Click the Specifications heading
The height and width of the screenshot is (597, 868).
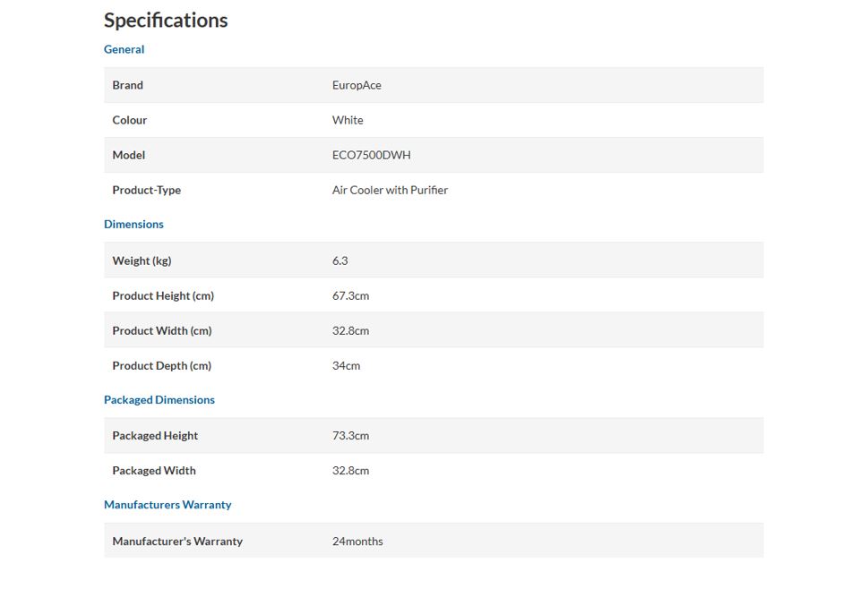(166, 21)
